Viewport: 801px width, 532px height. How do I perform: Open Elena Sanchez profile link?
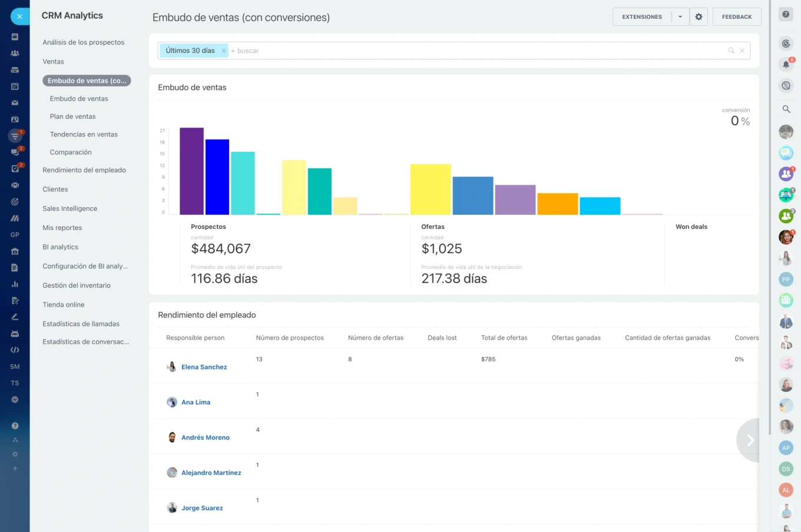coord(204,367)
